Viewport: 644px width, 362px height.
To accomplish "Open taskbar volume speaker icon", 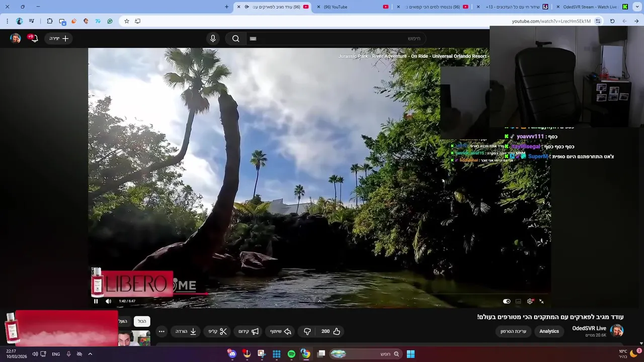I will point(35,354).
